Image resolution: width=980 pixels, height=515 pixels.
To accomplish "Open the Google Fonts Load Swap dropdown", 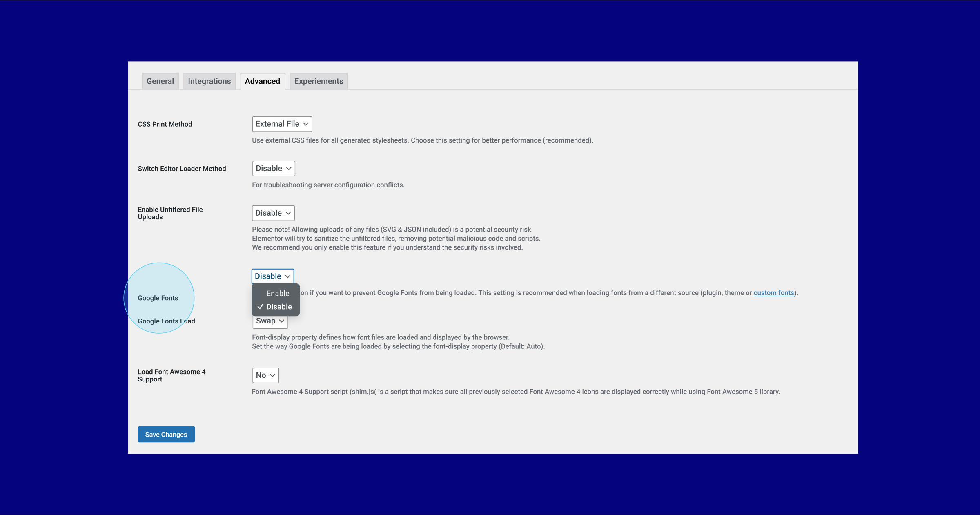I will tap(269, 321).
